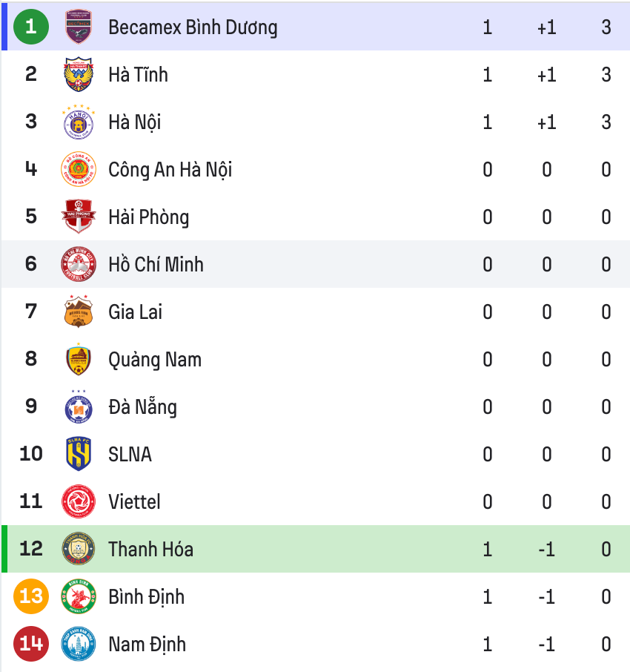Click the Becamex Bình Dương club crest
This screenshot has width=630, height=672.
click(79, 27)
